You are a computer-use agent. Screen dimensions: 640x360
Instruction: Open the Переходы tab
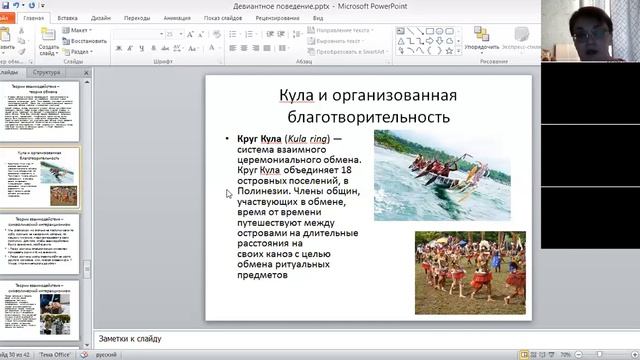pyautogui.click(x=137, y=18)
